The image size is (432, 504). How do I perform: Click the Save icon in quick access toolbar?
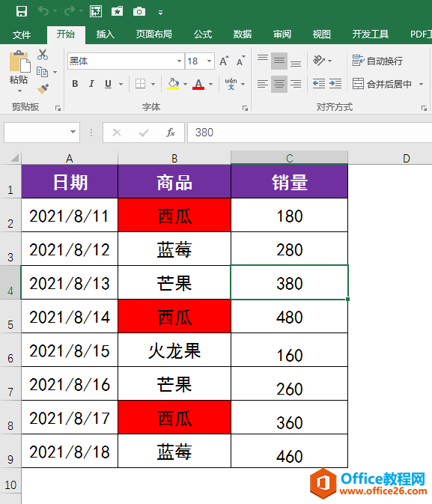22,11
